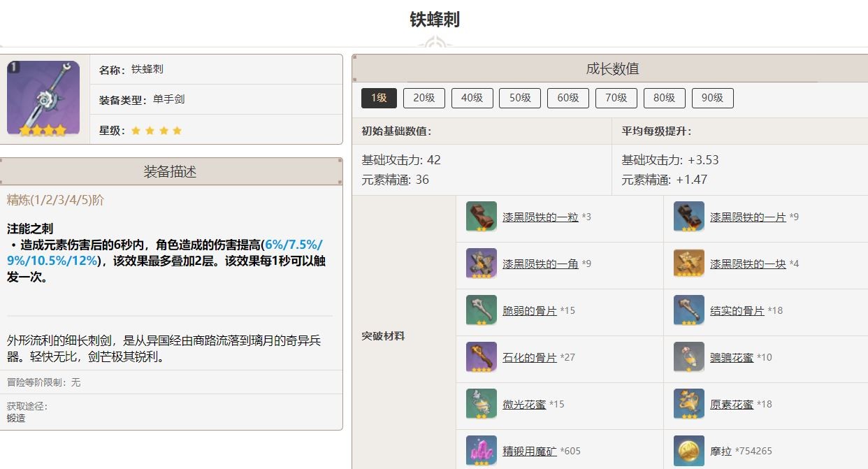The height and width of the screenshot is (469, 868).
Task: Click the 突破材料 label
Action: click(x=383, y=336)
